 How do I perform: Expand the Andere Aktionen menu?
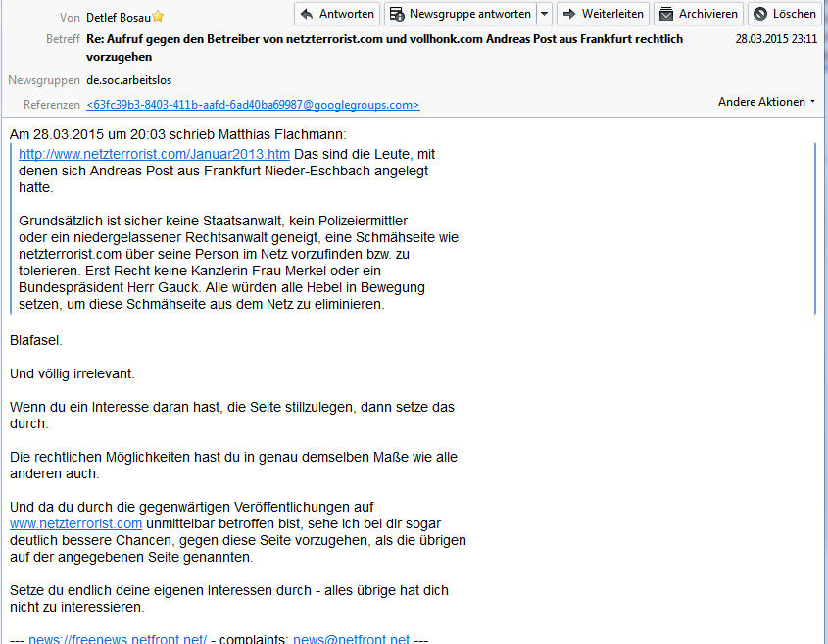766,101
